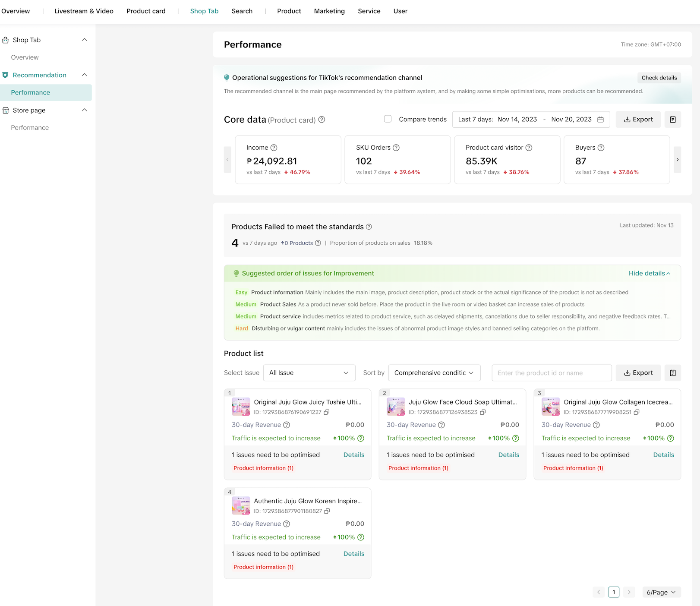
Task: Click the product id or name search field
Action: coord(552,373)
